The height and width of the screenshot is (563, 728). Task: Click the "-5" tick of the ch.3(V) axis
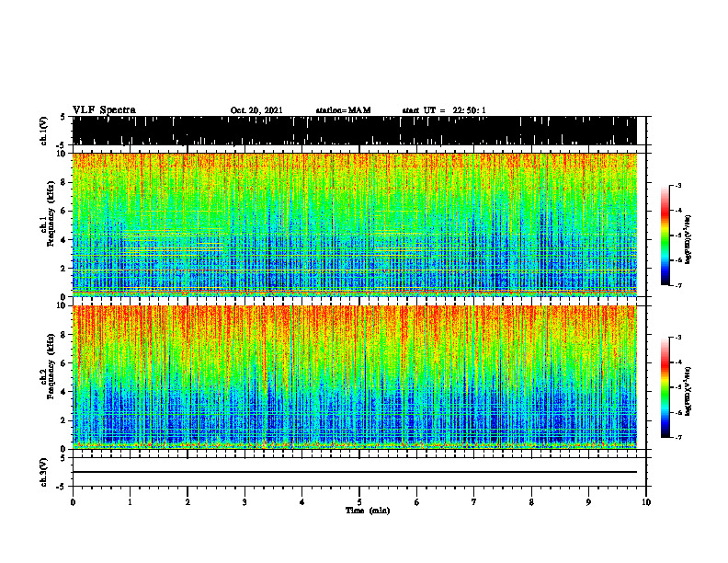[63, 487]
